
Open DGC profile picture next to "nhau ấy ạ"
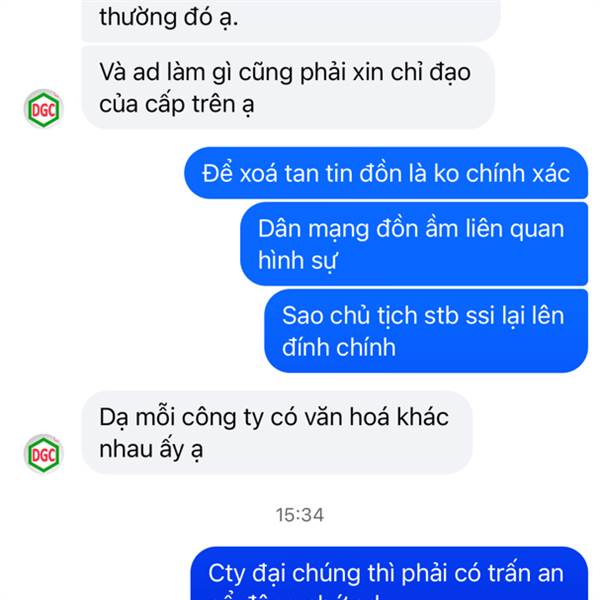click(x=43, y=454)
